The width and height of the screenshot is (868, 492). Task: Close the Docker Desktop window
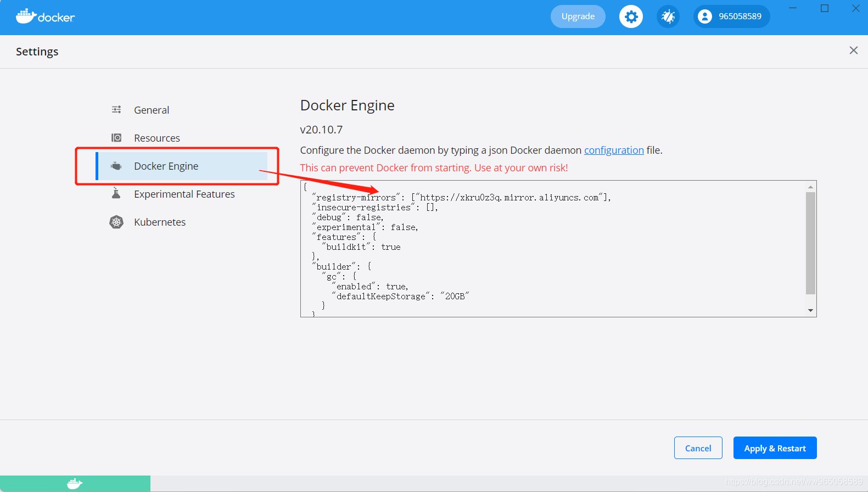855,8
